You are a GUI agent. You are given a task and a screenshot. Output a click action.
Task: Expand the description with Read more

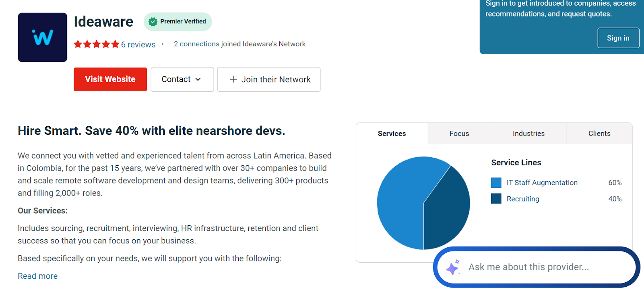[38, 276]
